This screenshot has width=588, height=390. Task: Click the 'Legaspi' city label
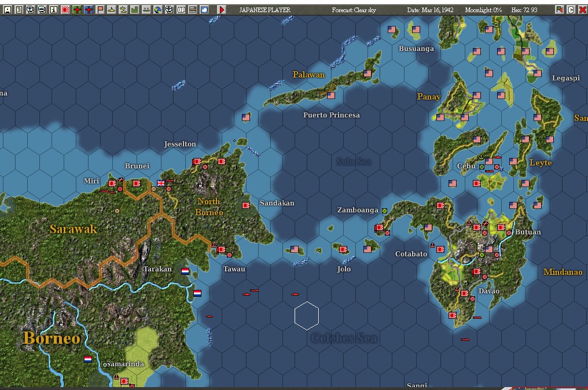[566, 78]
